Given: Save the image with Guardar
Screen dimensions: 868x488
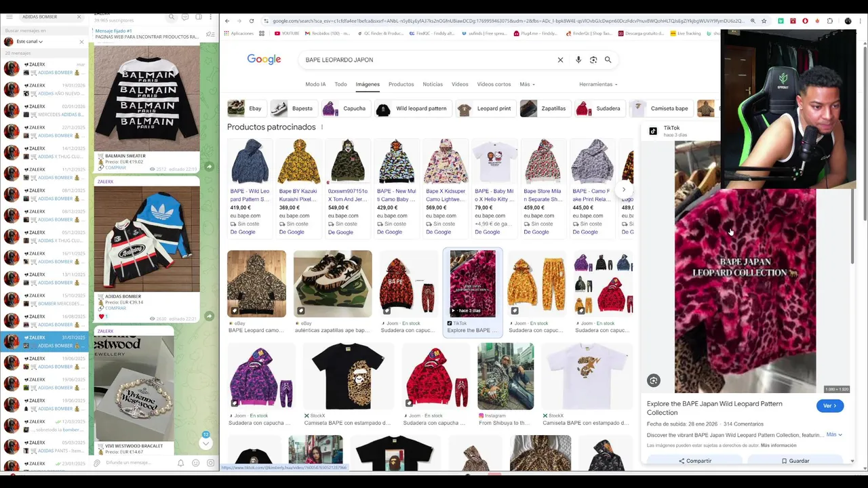Looking at the screenshot, I should pyautogui.click(x=795, y=461).
